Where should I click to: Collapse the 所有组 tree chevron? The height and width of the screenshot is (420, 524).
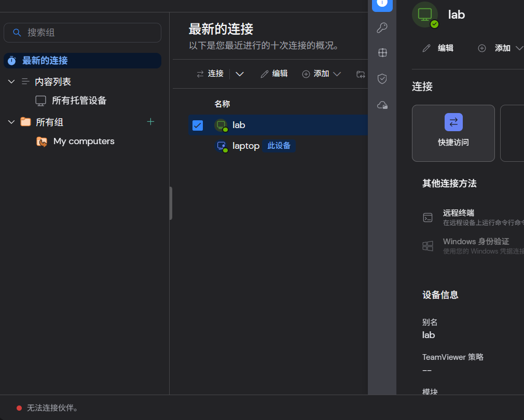tap(11, 122)
